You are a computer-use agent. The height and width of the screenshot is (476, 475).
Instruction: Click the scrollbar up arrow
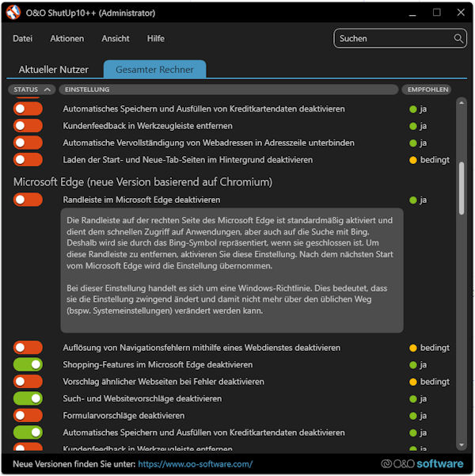coord(462,103)
